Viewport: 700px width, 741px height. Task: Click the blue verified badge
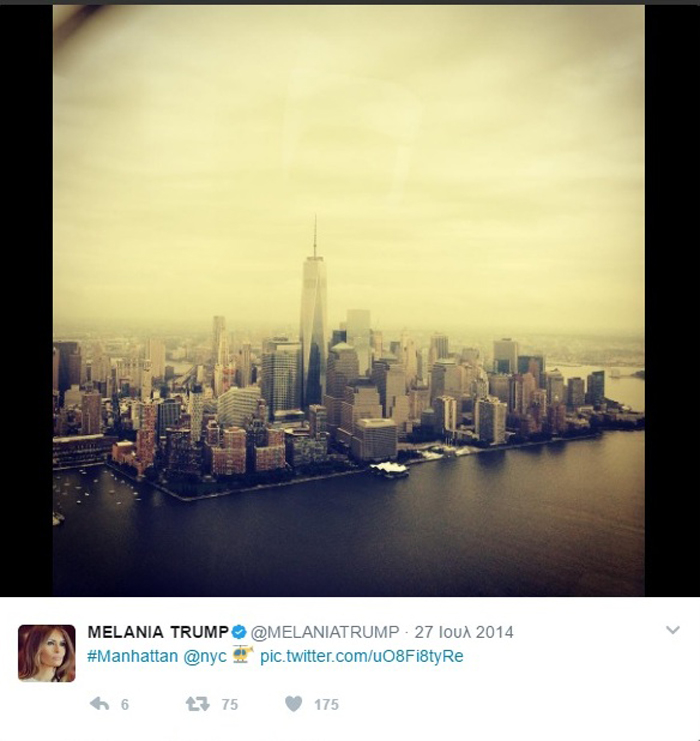(x=239, y=632)
